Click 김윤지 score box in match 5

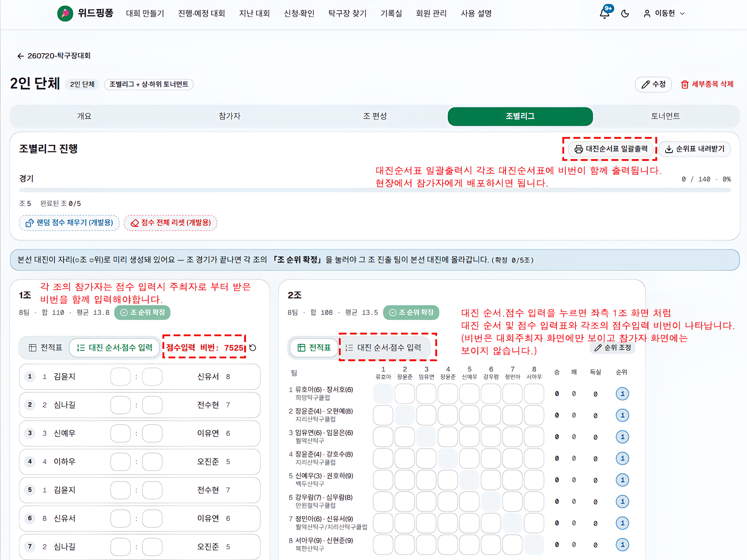click(120, 490)
